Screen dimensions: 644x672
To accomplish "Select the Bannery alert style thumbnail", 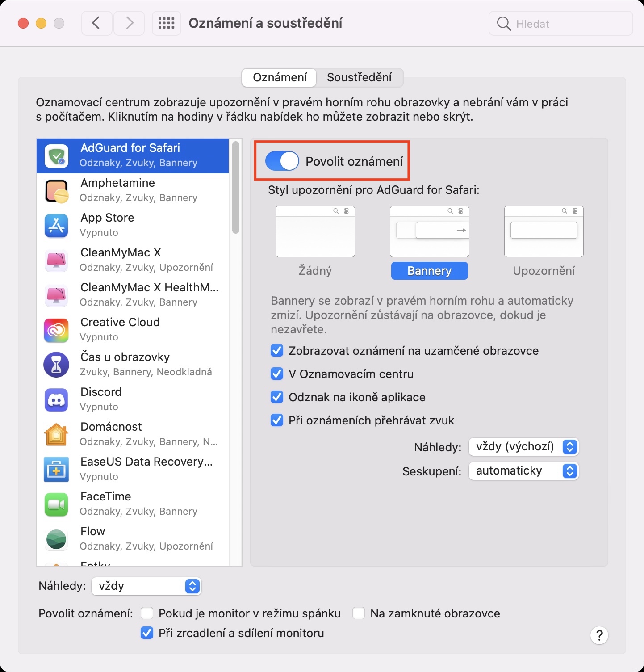I will coord(430,231).
